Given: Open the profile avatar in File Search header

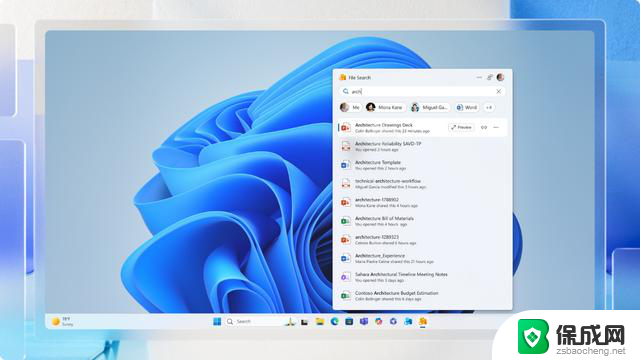Looking at the screenshot, I should point(500,77).
